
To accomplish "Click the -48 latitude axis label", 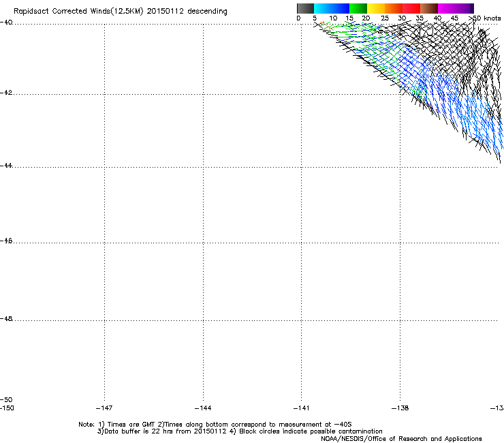I will pos(6,318).
